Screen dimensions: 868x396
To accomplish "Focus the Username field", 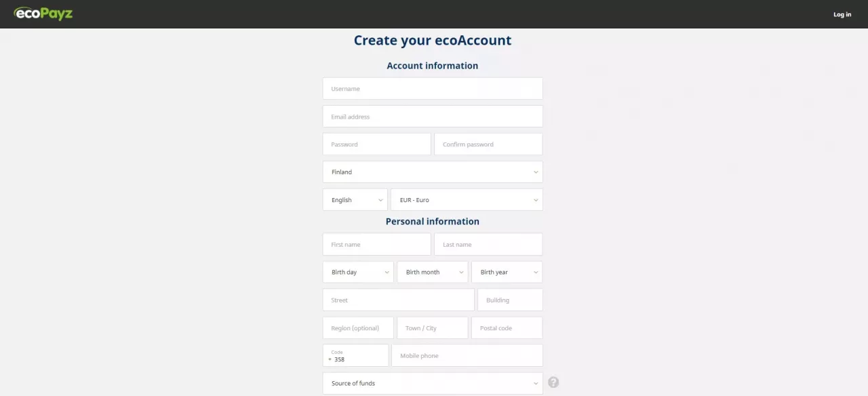I will click(x=433, y=89).
